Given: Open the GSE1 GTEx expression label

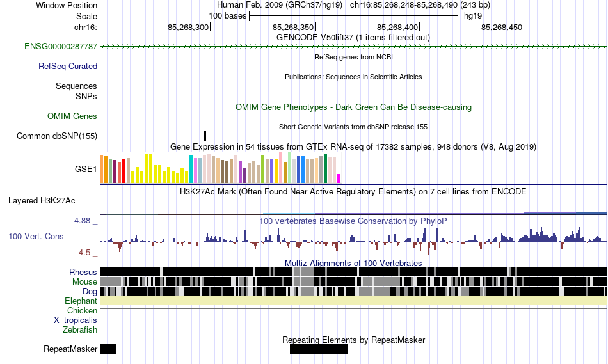Looking at the screenshot, I should pos(86,169).
